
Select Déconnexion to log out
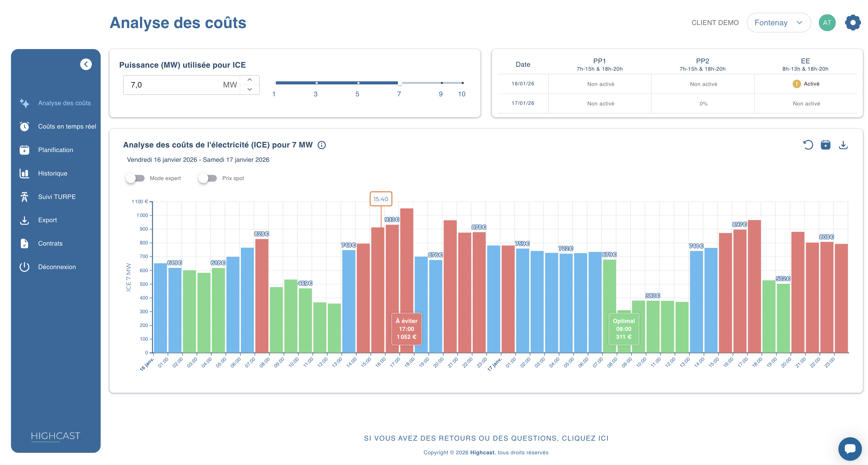[x=57, y=267]
